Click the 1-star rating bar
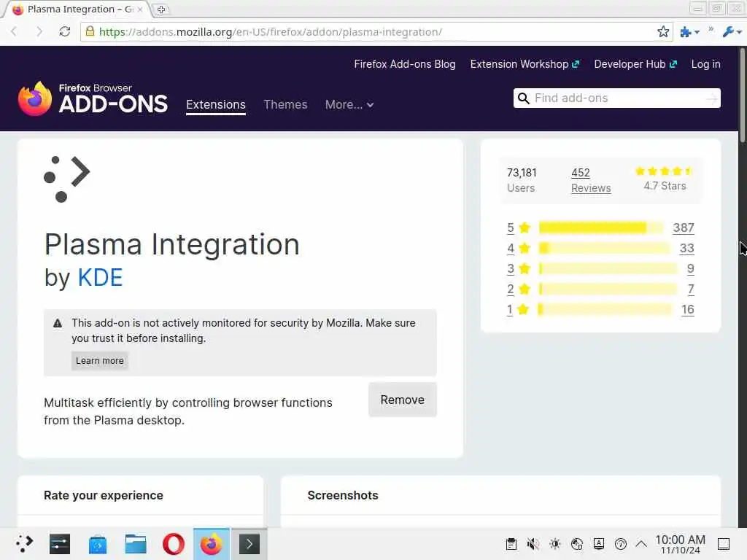747x560 pixels. click(605, 309)
